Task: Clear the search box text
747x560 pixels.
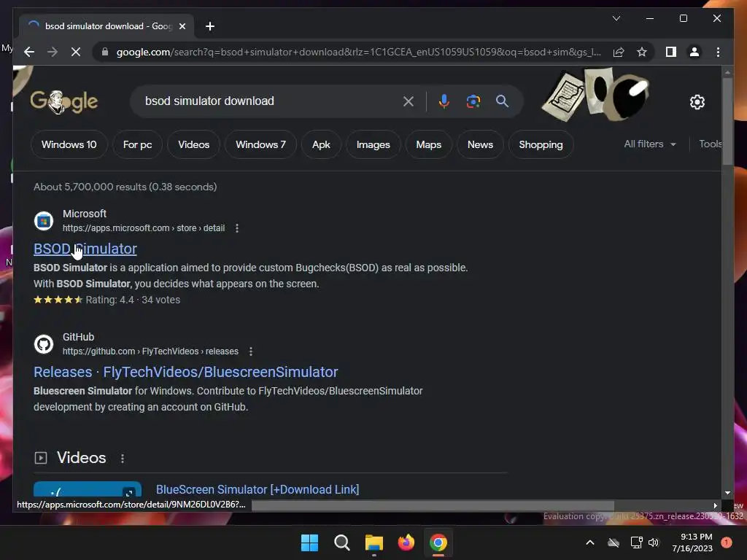Action: 409,101
